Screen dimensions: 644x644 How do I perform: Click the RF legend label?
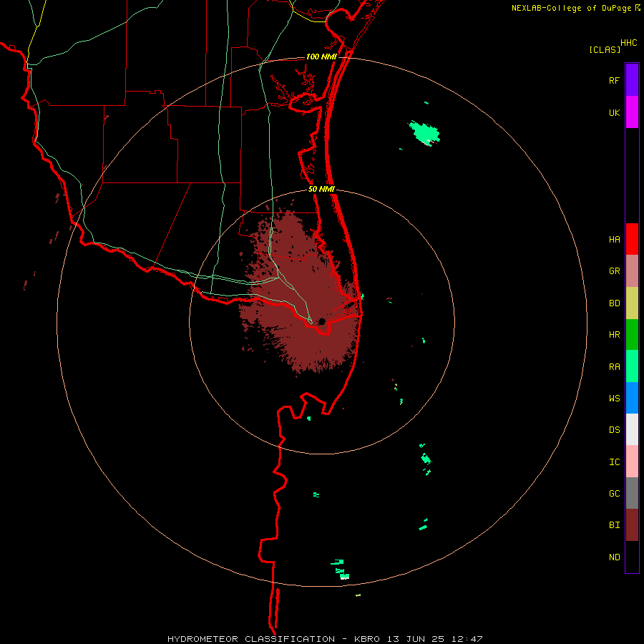(x=614, y=80)
